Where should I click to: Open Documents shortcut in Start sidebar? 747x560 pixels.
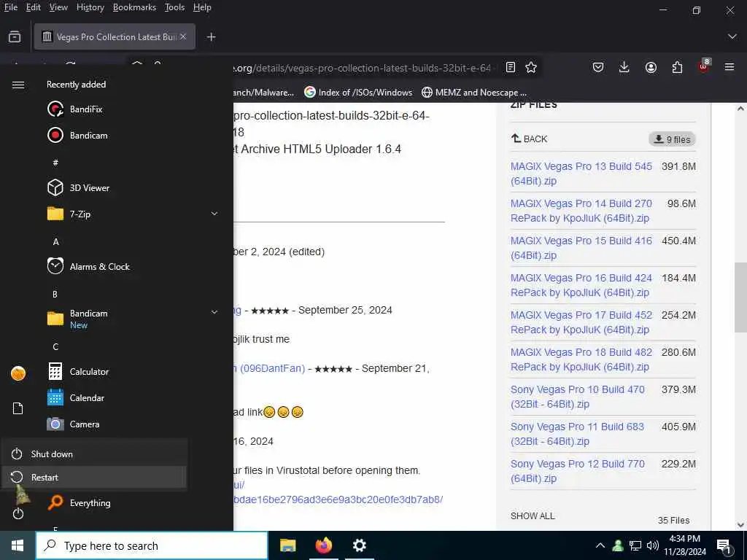coord(18,408)
